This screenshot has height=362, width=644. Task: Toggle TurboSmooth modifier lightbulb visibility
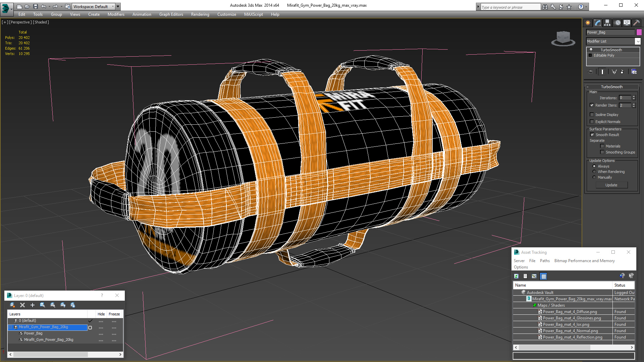[x=591, y=50]
